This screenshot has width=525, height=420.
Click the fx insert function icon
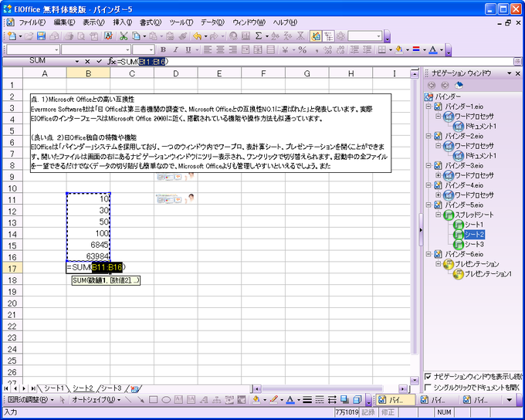(111, 61)
